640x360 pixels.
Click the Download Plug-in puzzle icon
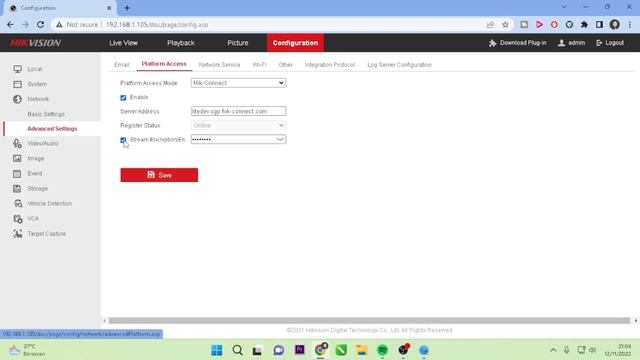pyautogui.click(x=493, y=43)
